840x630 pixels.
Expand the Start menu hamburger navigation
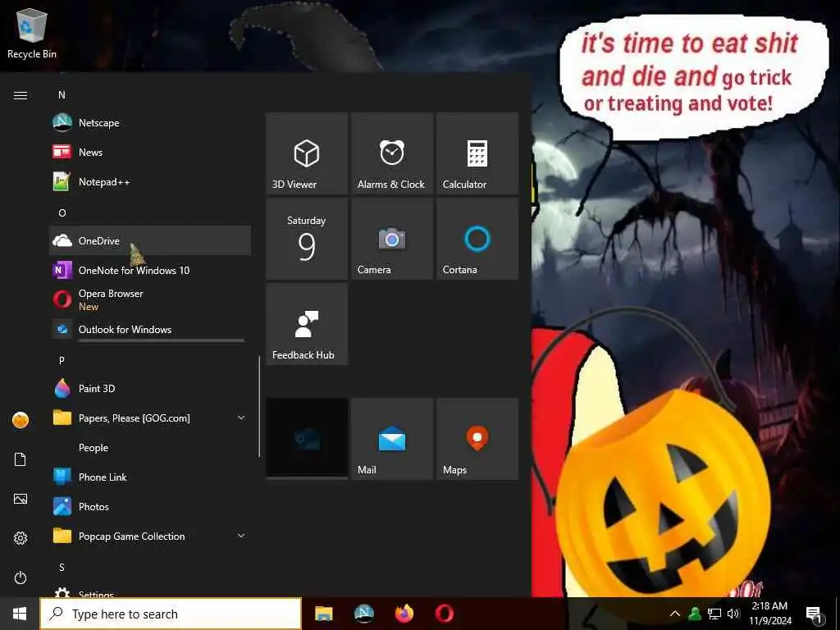pyautogui.click(x=21, y=95)
